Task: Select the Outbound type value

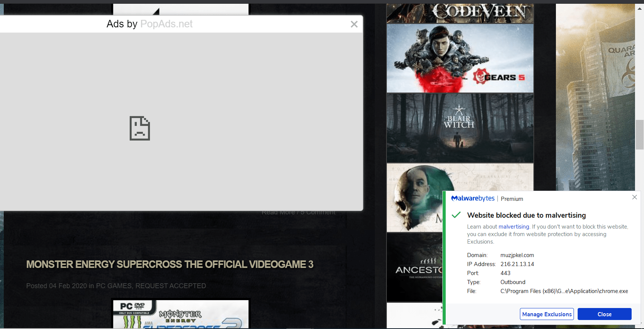Action: point(513,282)
